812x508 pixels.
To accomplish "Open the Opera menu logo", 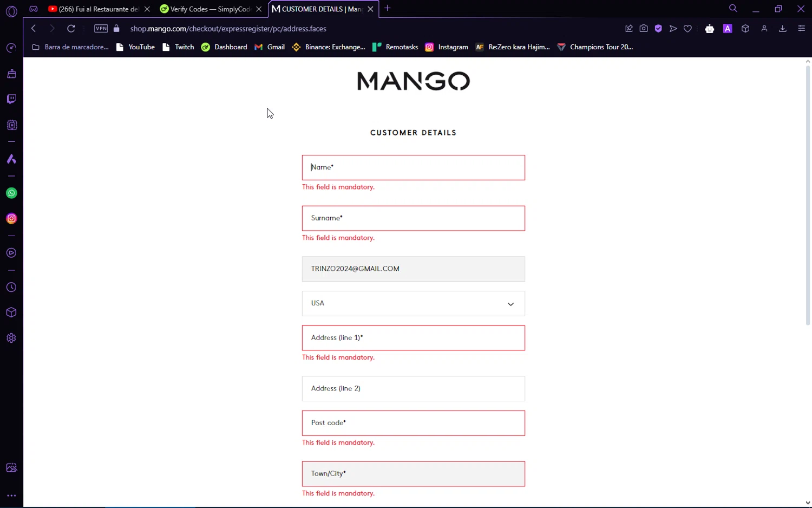I will pos(11,11).
